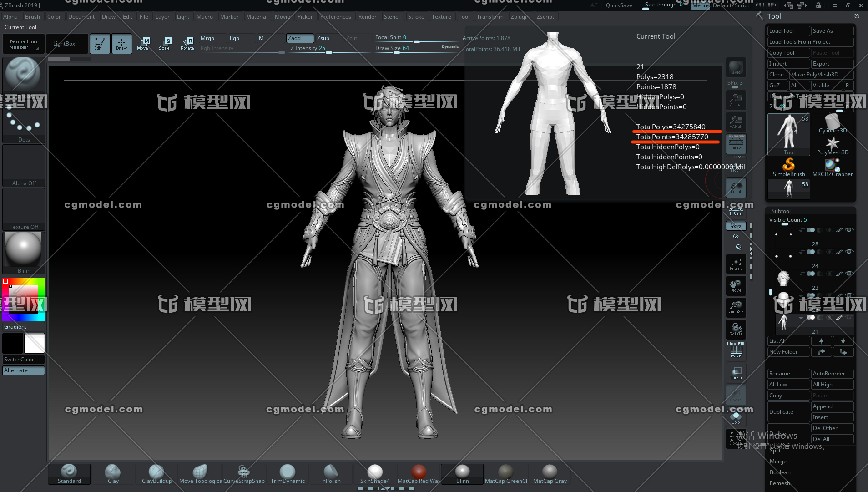
Task: Set view to Actual size
Action: coord(736,100)
